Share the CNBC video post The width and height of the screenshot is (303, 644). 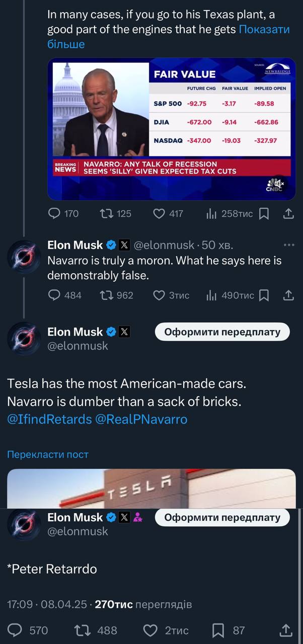coord(288,214)
